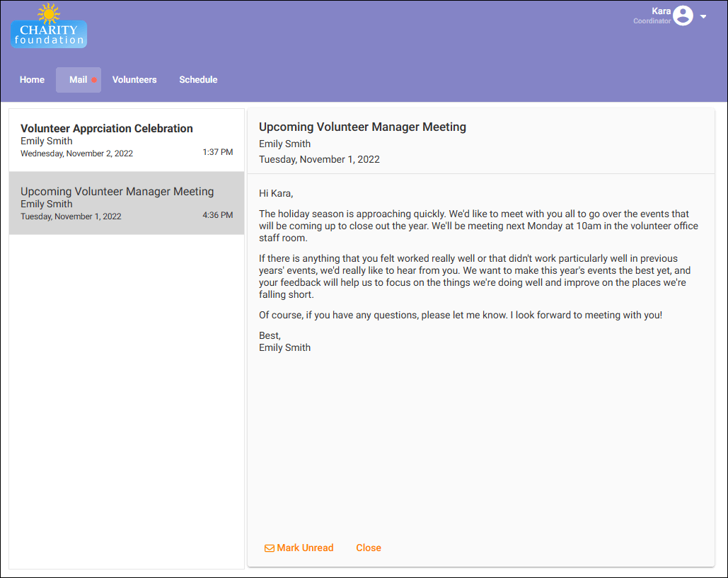Click the sun graphic atop the logo
728x578 pixels.
(49, 13)
